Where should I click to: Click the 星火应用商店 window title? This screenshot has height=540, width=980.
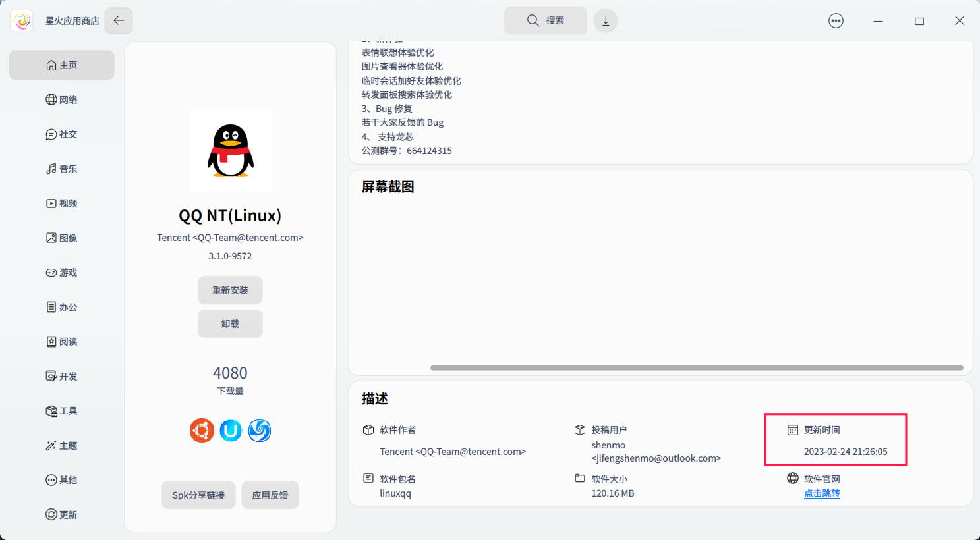[x=72, y=21]
